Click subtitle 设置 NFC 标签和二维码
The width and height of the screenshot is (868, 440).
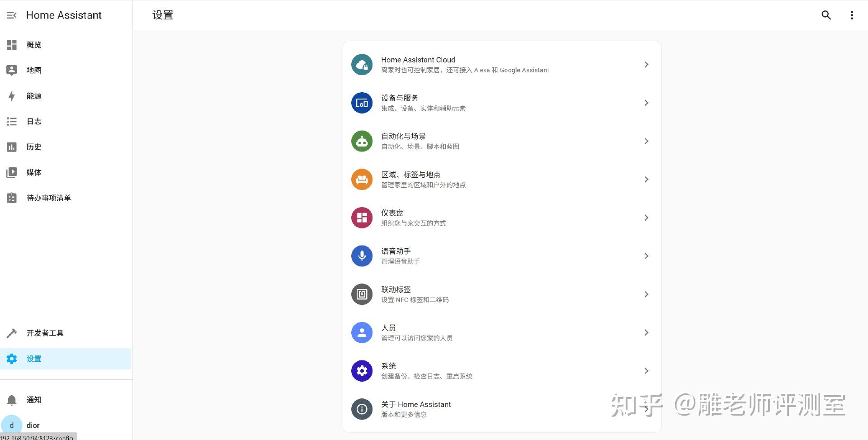(x=415, y=300)
